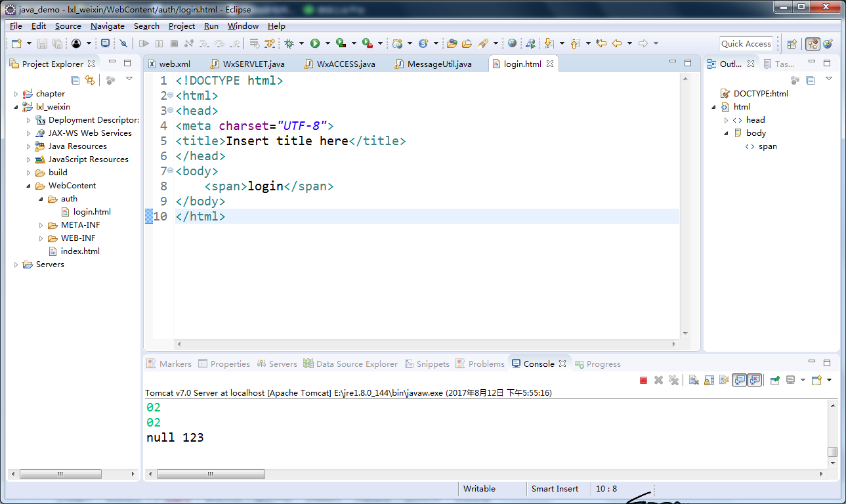The width and height of the screenshot is (846, 504).
Task: Click the Open Console icon
Action: pos(816,380)
